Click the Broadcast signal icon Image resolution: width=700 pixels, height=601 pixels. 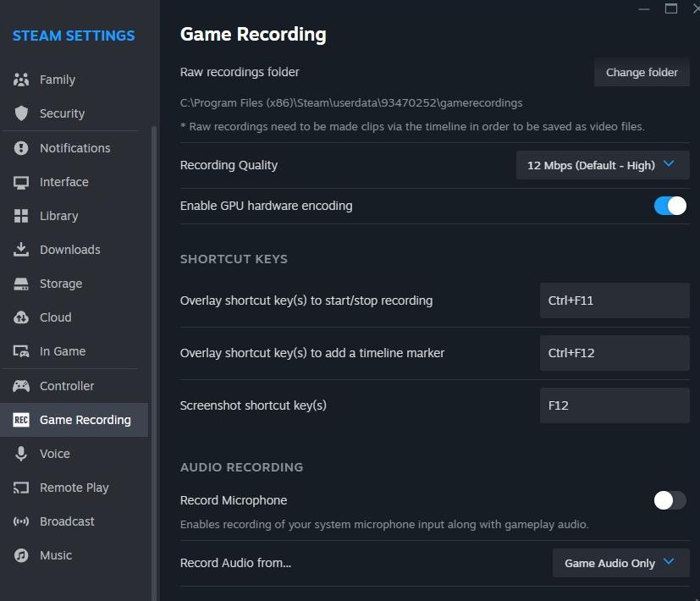coord(21,521)
